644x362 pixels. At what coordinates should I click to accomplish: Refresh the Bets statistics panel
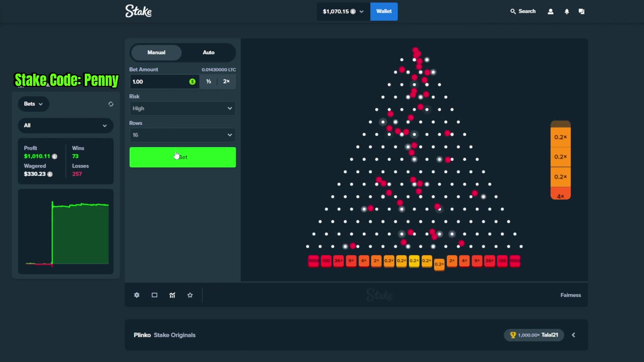111,104
